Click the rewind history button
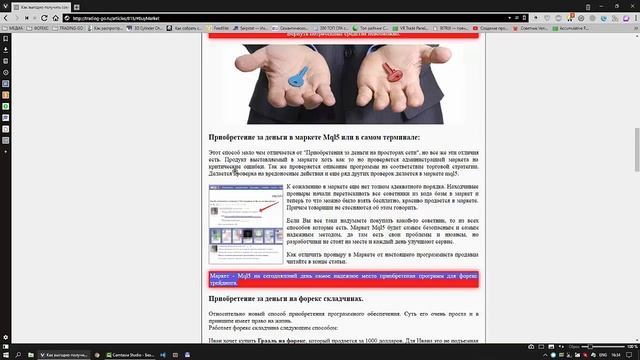Viewport: 640px width, 360px height. click(x=27, y=18)
